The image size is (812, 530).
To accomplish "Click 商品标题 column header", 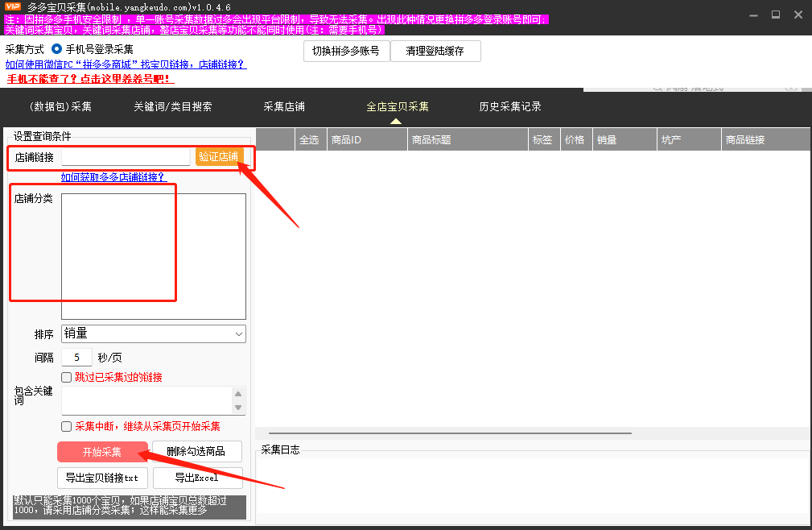I will (468, 140).
